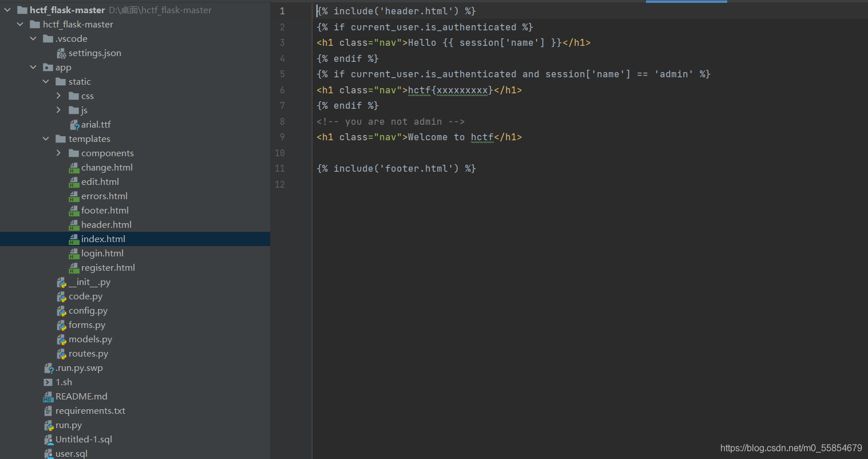
Task: Open login.html from the tree
Action: click(102, 253)
